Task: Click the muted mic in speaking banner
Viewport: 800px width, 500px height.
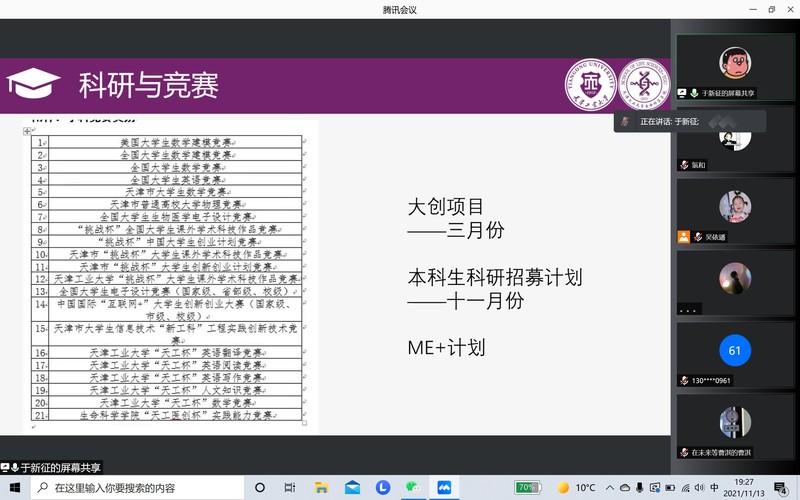Action: point(625,121)
